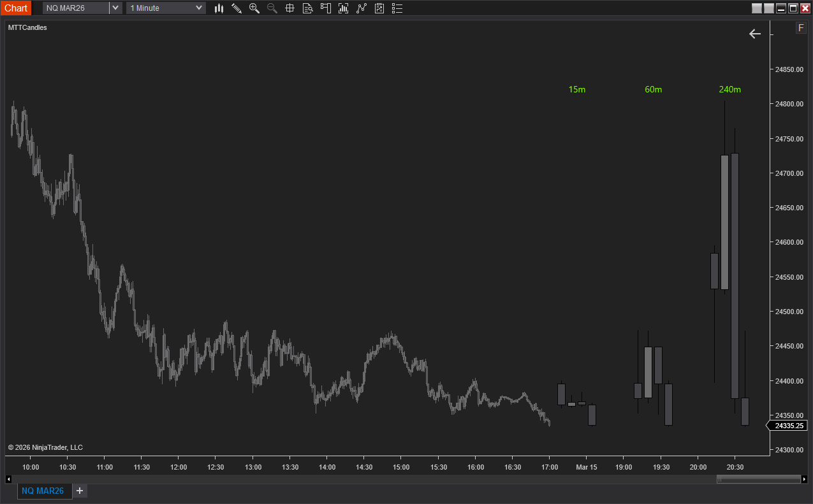The width and height of the screenshot is (813, 504).
Task: Switch to the NQ MAR26 tab
Action: 43,491
